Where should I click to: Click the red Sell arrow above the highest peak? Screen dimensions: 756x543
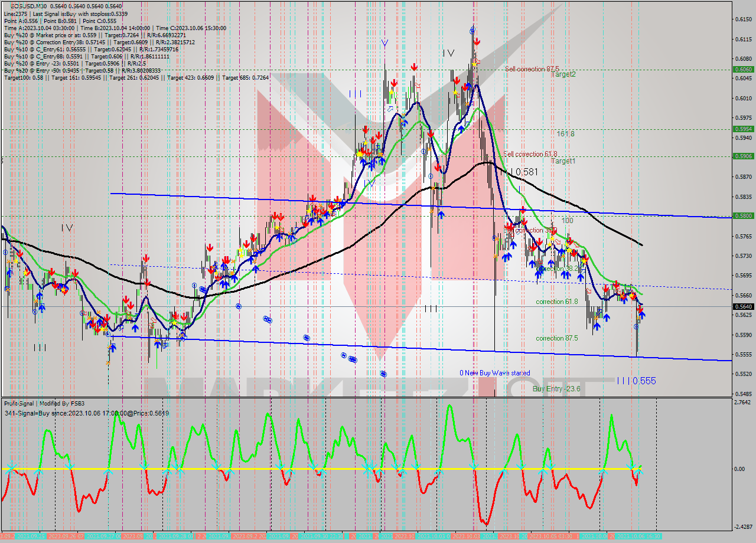pyautogui.click(x=477, y=41)
